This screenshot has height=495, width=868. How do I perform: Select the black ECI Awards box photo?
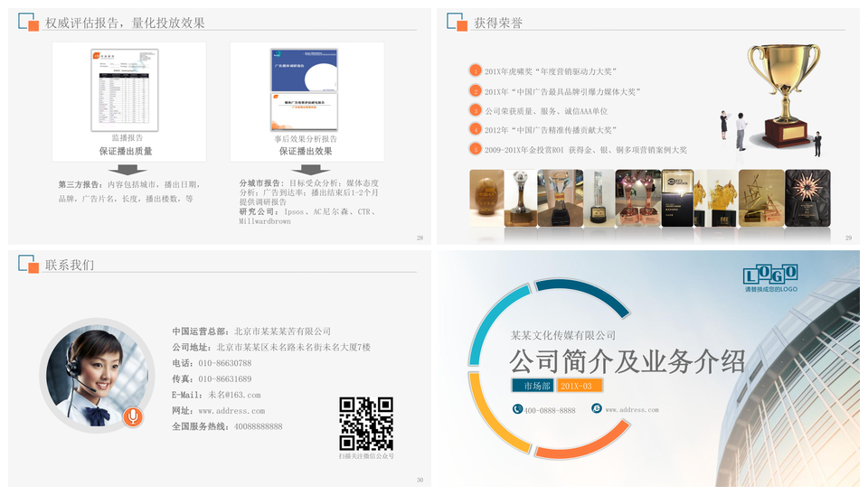tap(677, 198)
